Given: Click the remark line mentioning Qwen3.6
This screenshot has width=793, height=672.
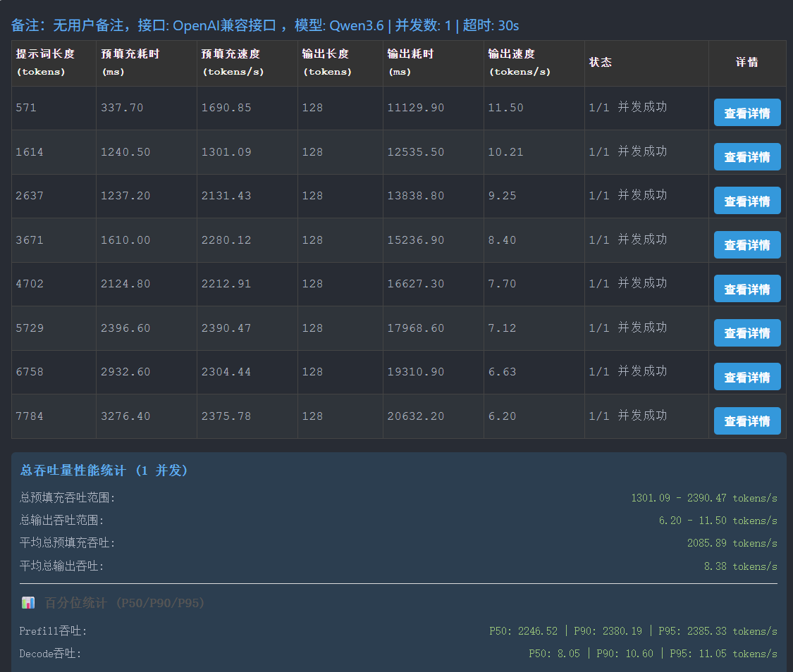Looking at the screenshot, I should coord(265,25).
